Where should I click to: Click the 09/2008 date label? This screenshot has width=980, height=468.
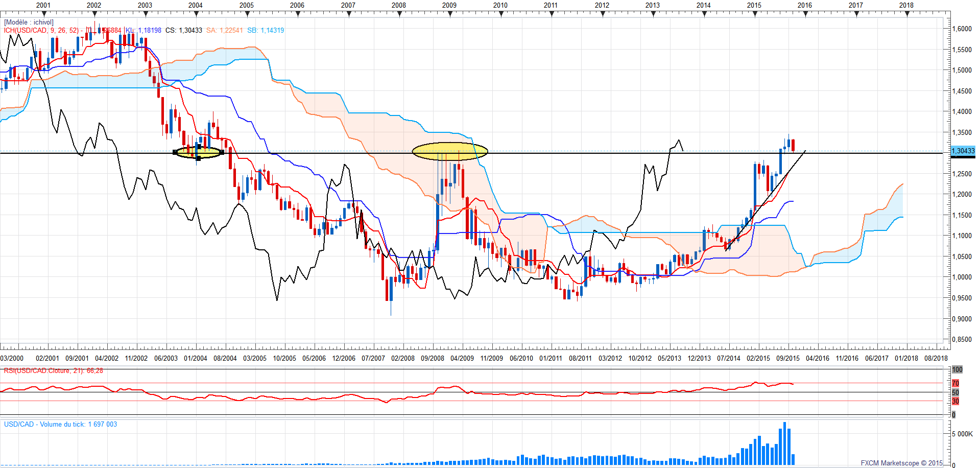(433, 358)
